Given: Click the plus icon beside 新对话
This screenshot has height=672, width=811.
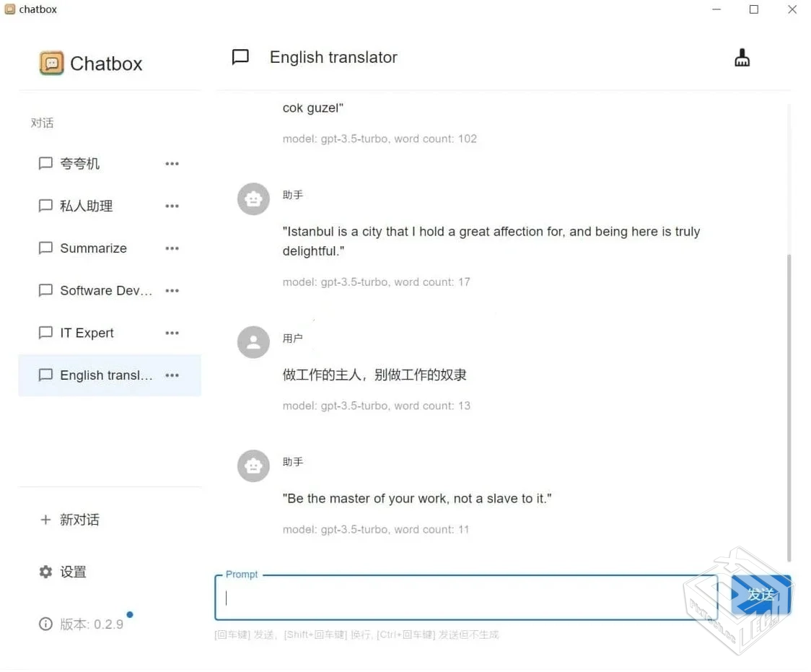Looking at the screenshot, I should pyautogui.click(x=45, y=519).
